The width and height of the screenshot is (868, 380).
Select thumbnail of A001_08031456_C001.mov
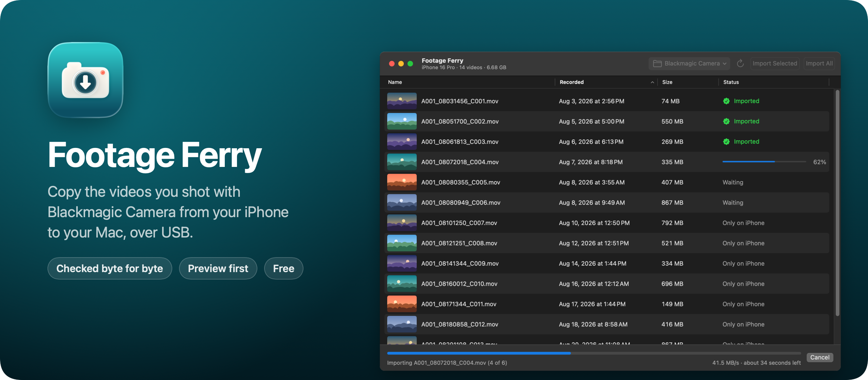[402, 101]
